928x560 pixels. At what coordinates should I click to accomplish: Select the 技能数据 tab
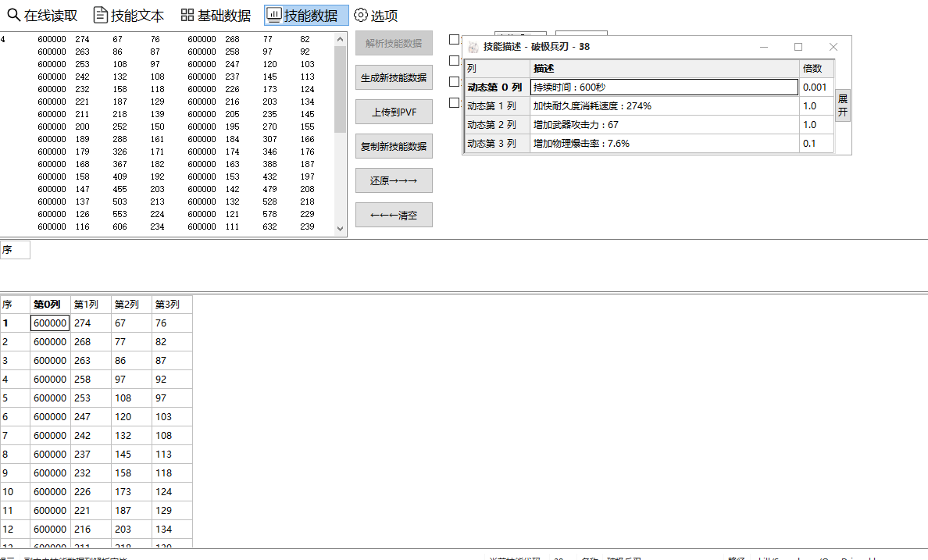[306, 15]
